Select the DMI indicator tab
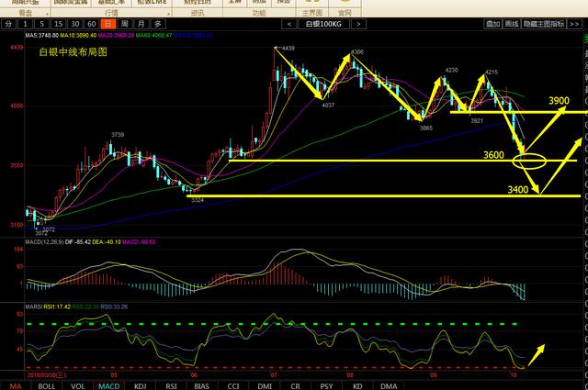The height and width of the screenshot is (390, 588). coord(265,386)
